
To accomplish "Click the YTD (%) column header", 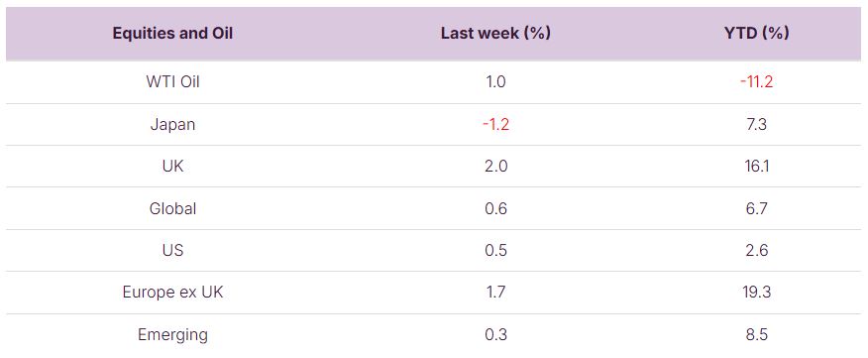I will [756, 34].
